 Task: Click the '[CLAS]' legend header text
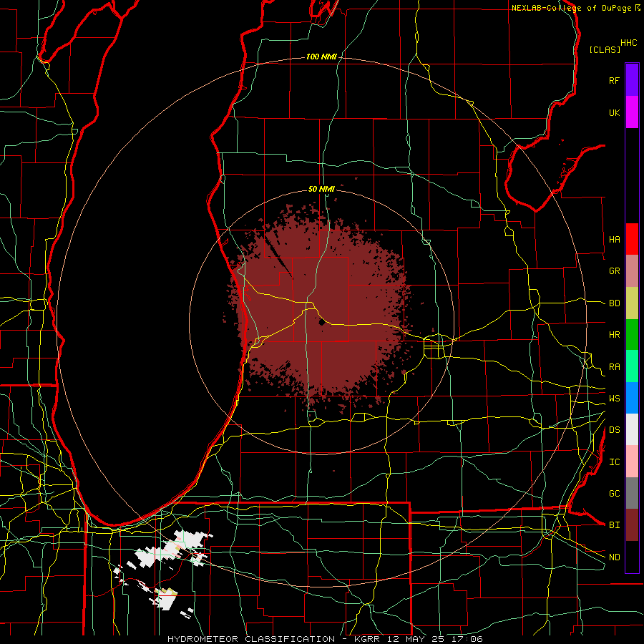(605, 49)
